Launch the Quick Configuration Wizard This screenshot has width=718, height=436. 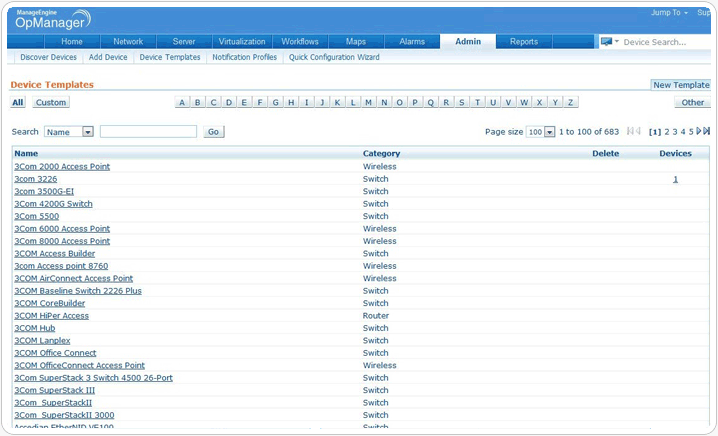tap(334, 57)
